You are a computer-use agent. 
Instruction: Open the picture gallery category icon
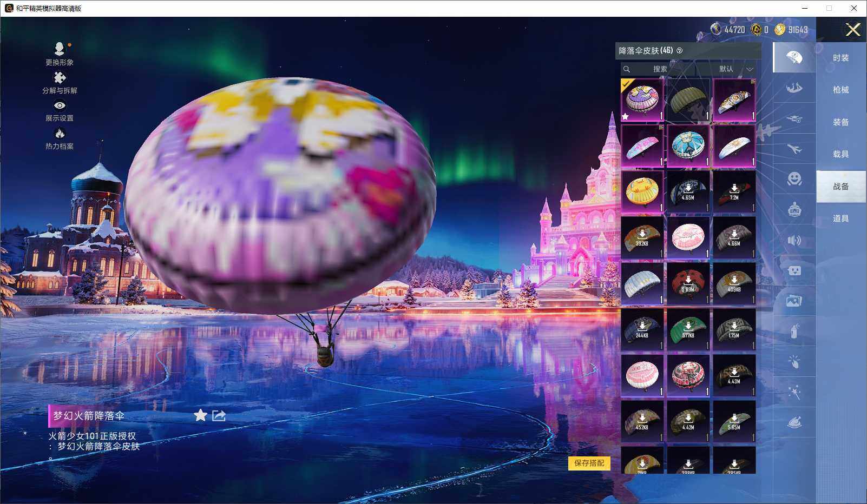(794, 301)
